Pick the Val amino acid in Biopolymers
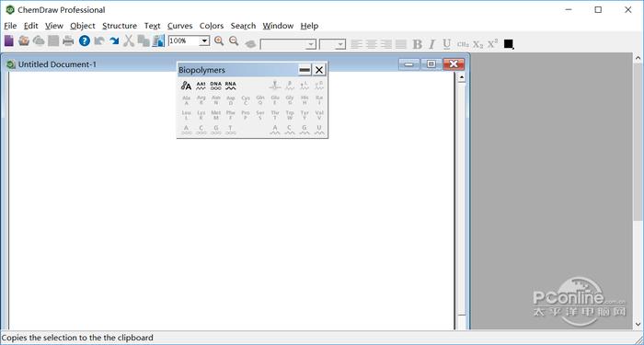 319,115
